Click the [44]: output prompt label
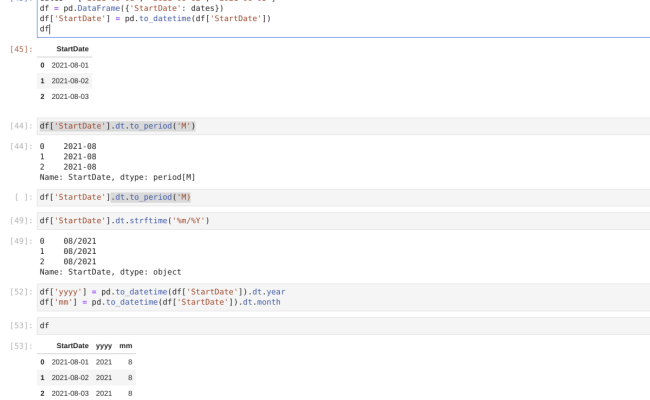 (x=21, y=146)
